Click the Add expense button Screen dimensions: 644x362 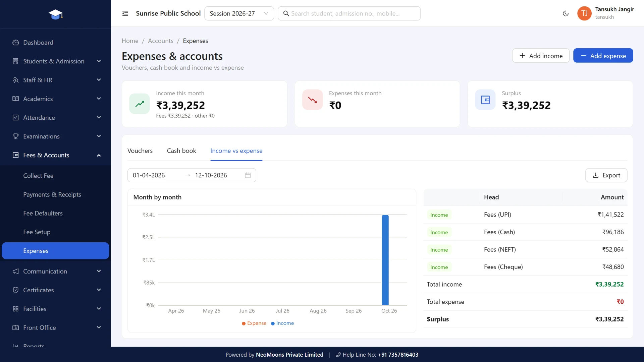coord(603,56)
